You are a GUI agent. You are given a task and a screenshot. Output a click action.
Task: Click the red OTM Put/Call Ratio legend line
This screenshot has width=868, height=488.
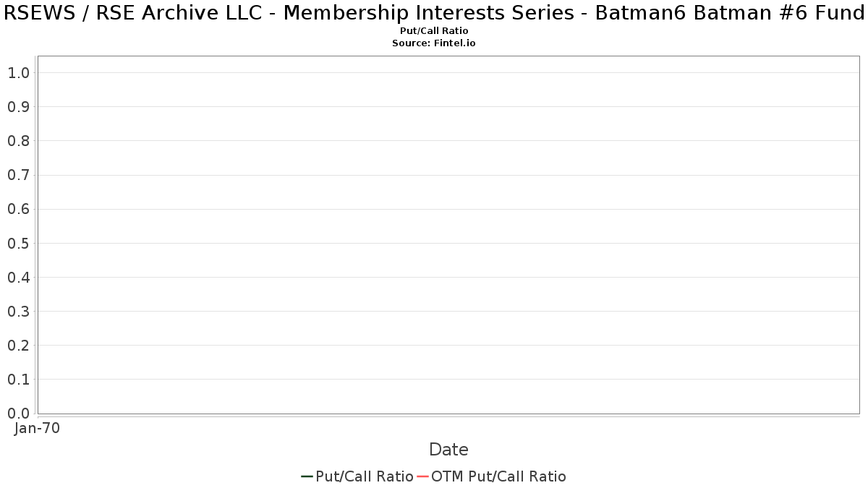coord(422,476)
